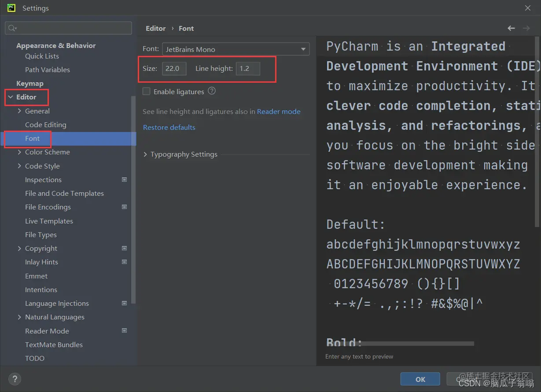Click project-level icon beside Inlay Hints

[124, 262]
